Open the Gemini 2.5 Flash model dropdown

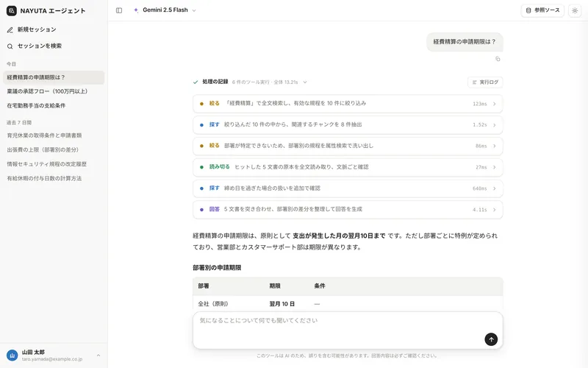pos(165,10)
